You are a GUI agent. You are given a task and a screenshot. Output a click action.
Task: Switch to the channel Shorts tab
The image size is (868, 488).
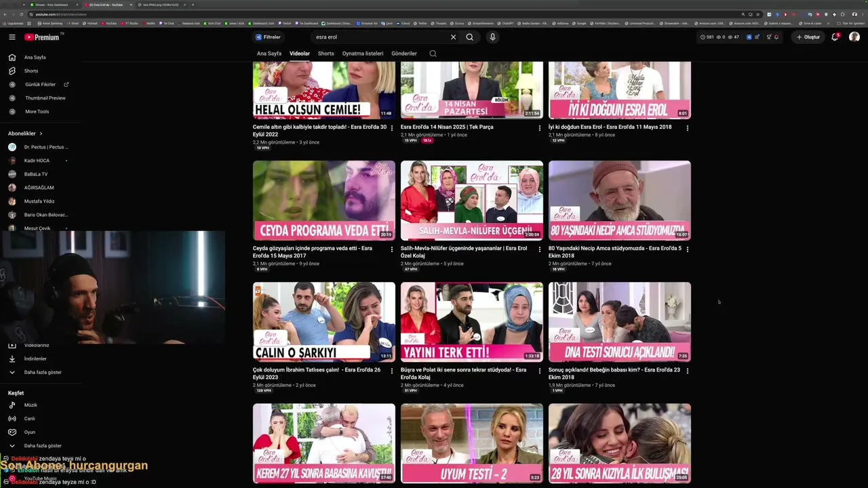[x=326, y=54]
